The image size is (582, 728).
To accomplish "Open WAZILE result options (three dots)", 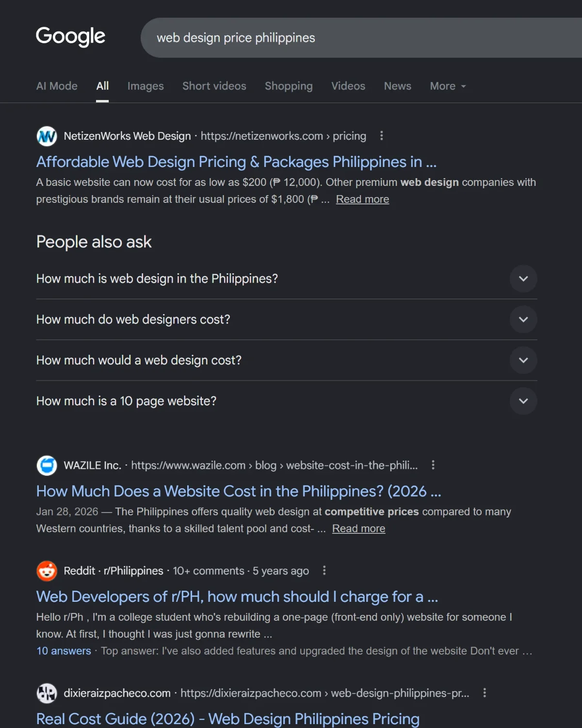I will [433, 465].
